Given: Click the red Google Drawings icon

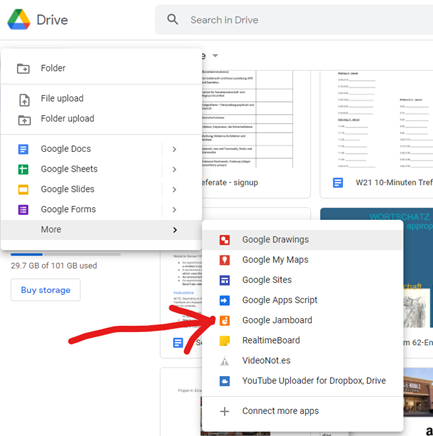Looking at the screenshot, I should pos(225,240).
